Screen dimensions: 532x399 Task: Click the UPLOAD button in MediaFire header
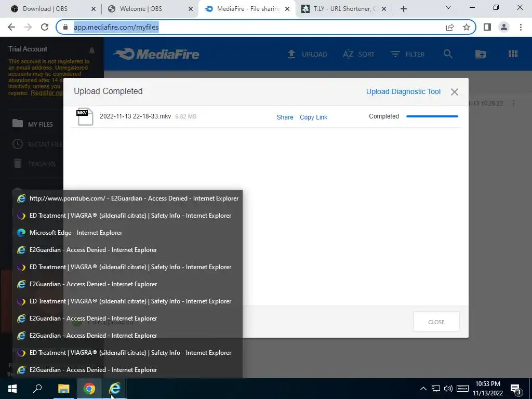[308, 54]
